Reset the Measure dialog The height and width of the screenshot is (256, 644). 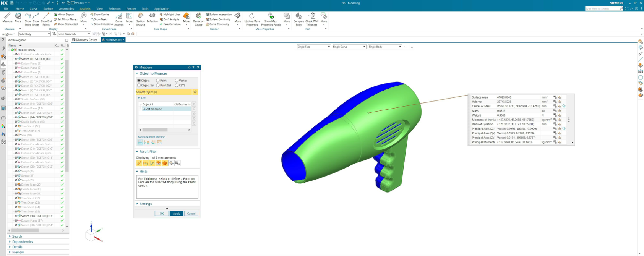click(189, 67)
